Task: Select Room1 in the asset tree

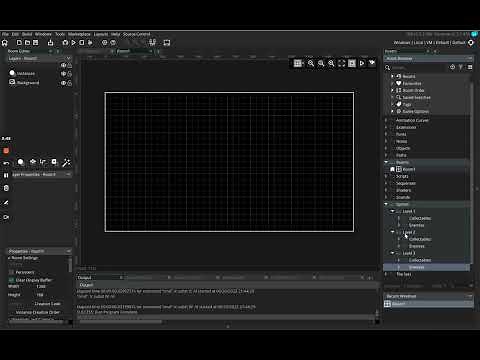Action: pyautogui.click(x=409, y=169)
